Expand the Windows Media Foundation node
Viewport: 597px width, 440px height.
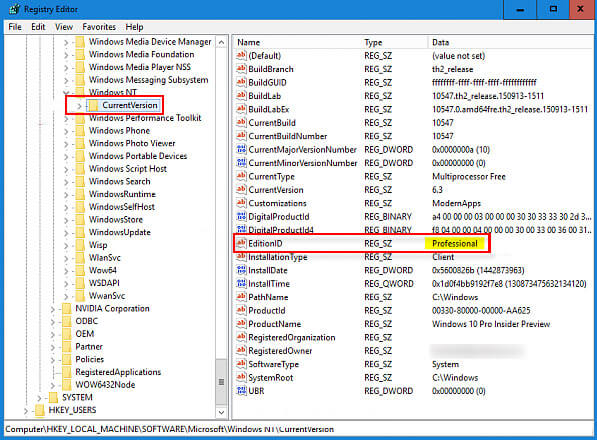click(x=66, y=55)
